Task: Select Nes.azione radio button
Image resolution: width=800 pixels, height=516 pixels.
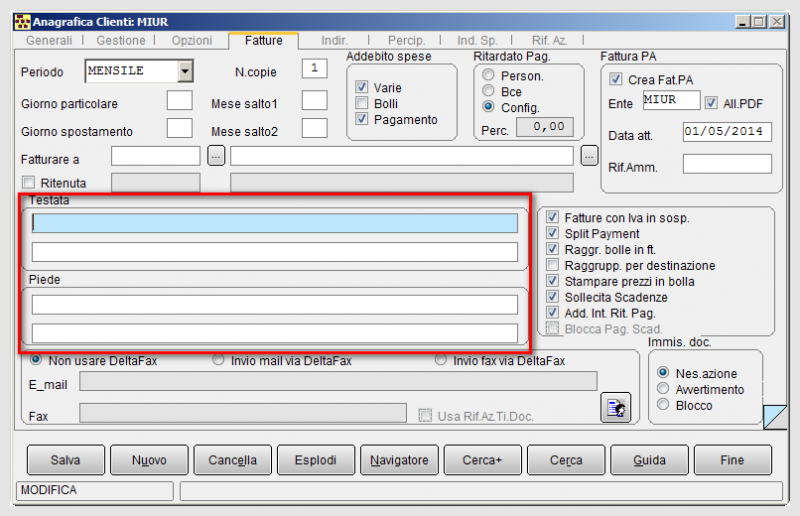Action: [x=663, y=373]
